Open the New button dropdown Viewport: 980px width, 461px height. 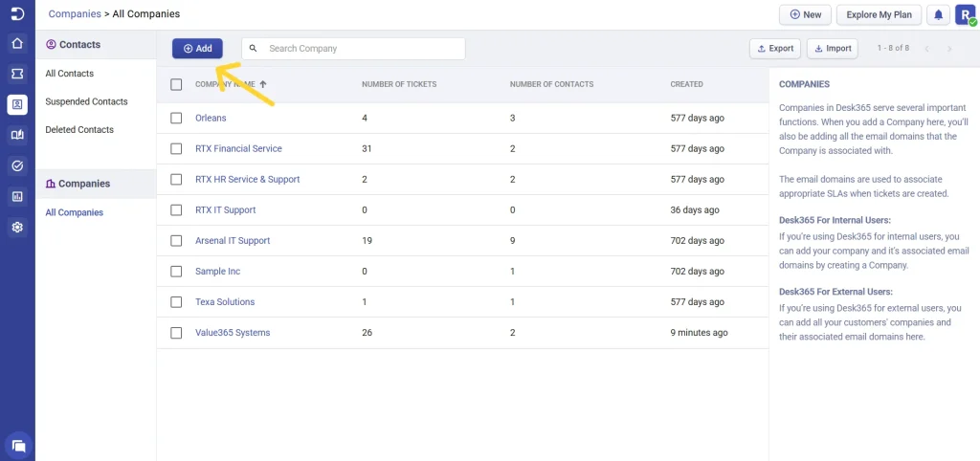click(805, 15)
